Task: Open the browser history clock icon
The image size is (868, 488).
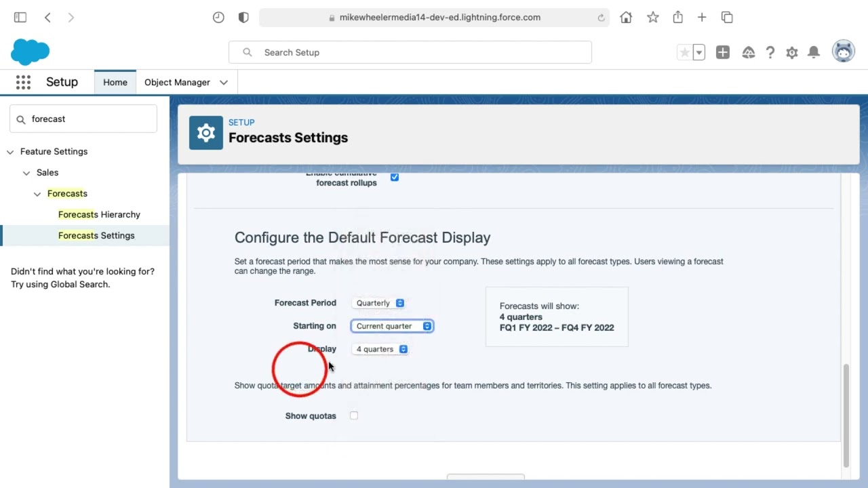Action: point(218,18)
